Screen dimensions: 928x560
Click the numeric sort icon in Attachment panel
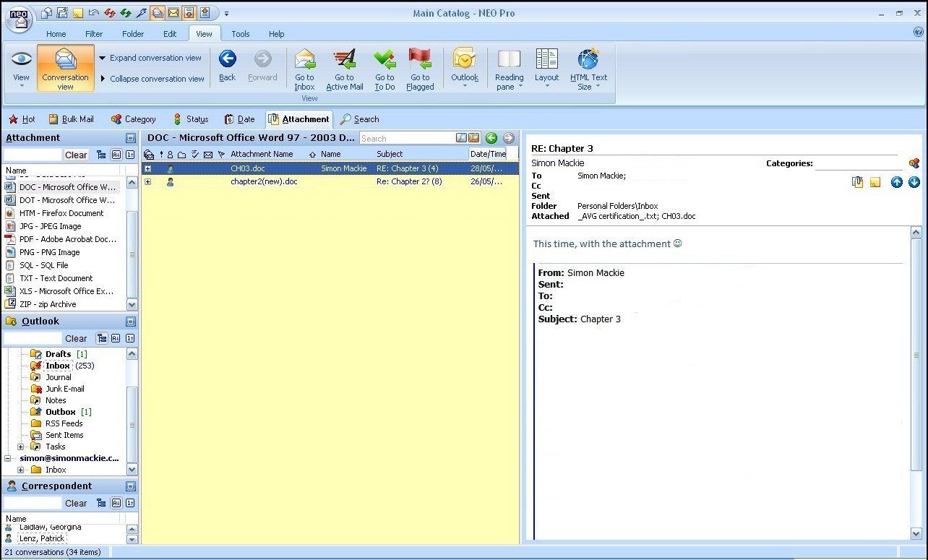click(130, 155)
